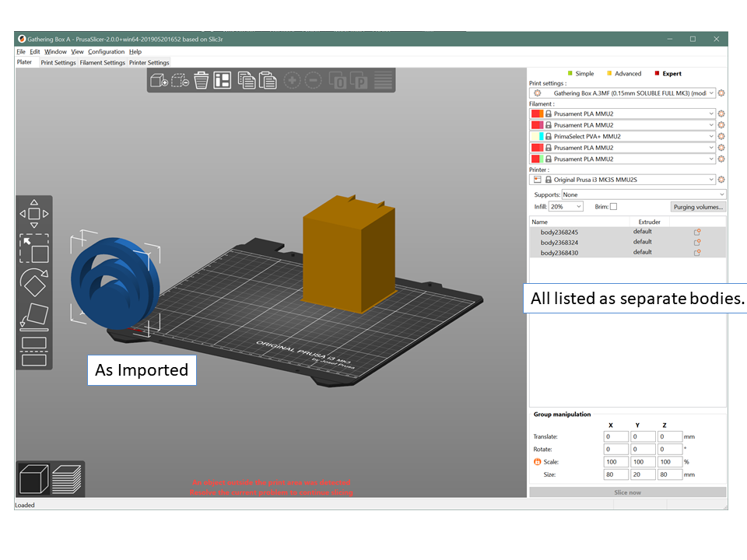This screenshot has height=560, width=747.
Task: Switch to Printer Settings tab
Action: pos(149,62)
